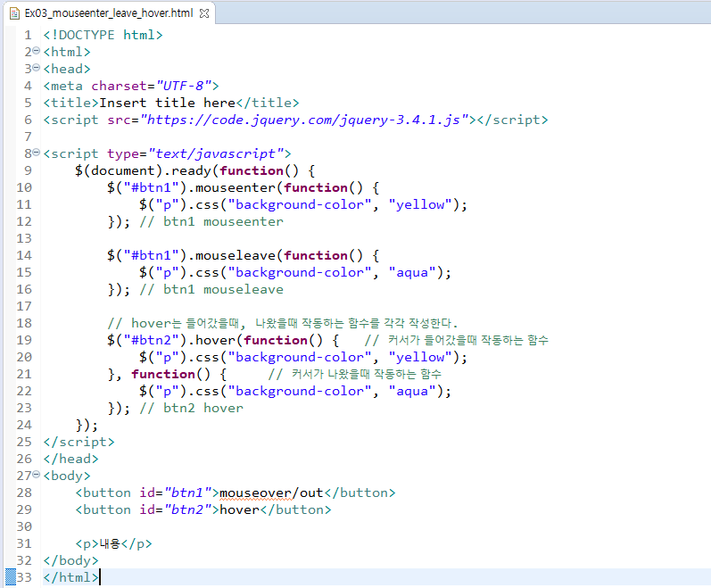The width and height of the screenshot is (711, 588).
Task: Click line number 17 in the gutter
Action: point(24,306)
